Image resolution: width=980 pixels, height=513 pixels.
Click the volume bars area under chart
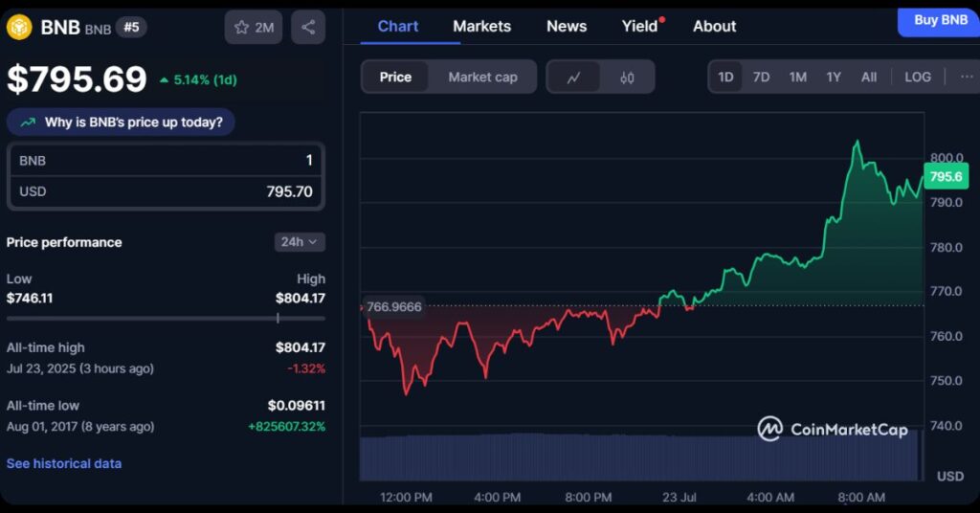640,458
